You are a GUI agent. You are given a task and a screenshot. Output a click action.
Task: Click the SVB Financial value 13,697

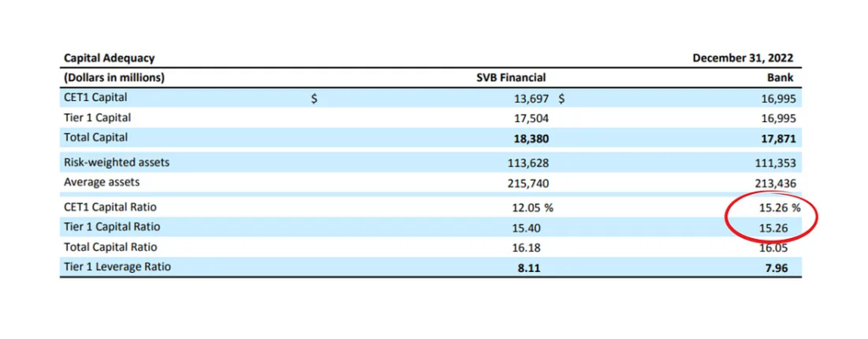tap(531, 99)
